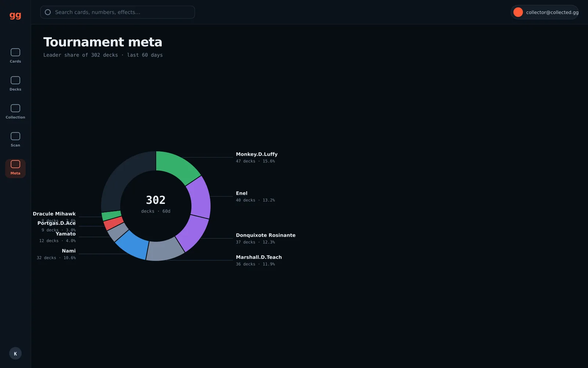Open the Decks section in sidebar
Viewport: 588px width, 368px height.
pos(15,84)
